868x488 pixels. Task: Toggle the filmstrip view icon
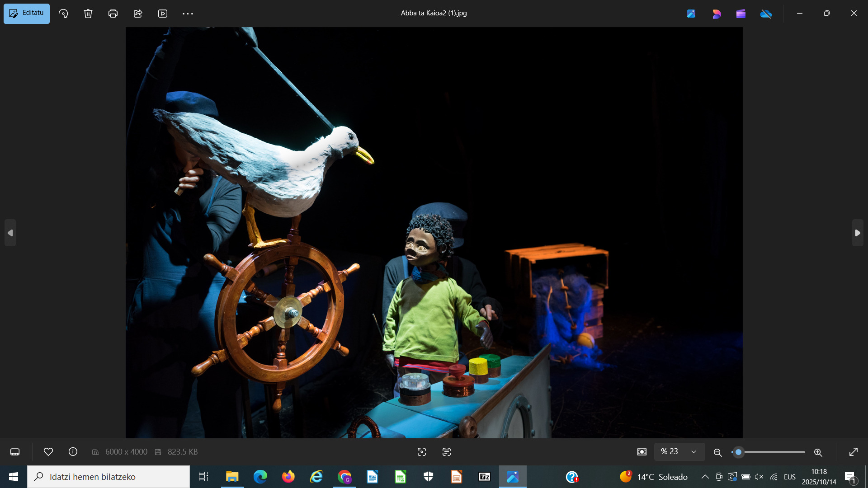click(15, 452)
